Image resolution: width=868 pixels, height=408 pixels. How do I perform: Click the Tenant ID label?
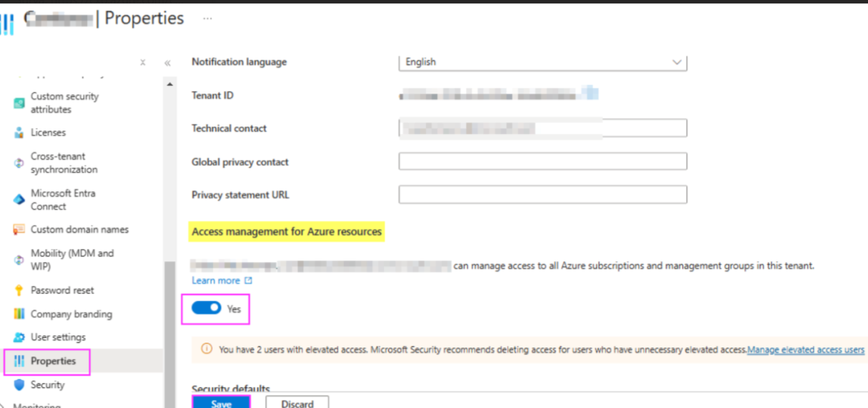point(213,96)
